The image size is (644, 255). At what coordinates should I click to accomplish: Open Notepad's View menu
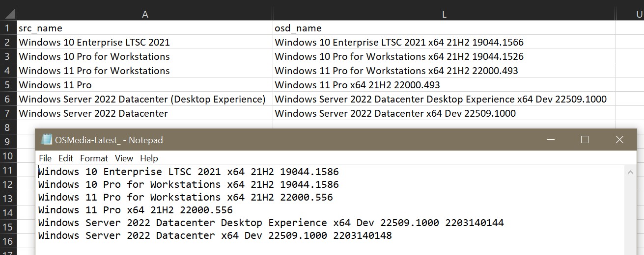124,158
